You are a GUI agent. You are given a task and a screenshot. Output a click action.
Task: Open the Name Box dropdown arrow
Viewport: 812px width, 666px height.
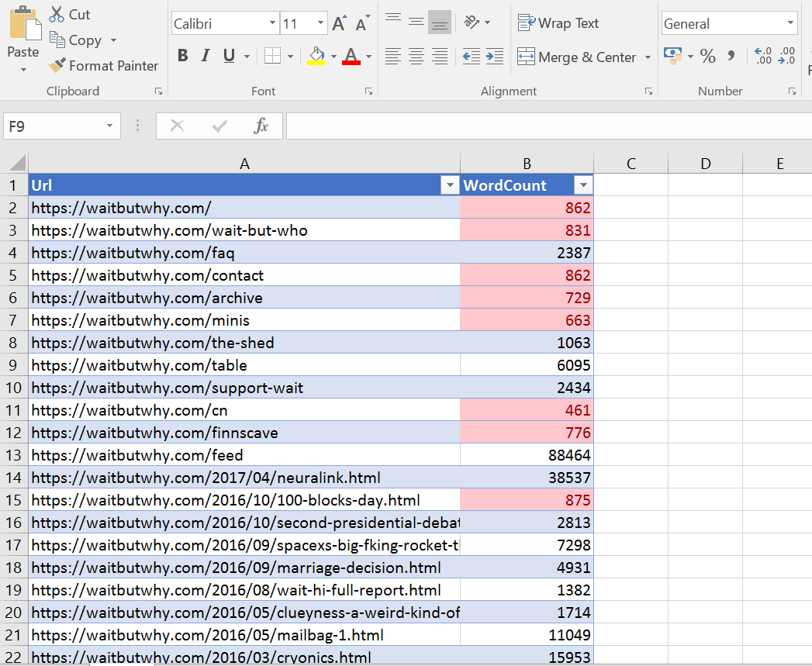click(109, 126)
